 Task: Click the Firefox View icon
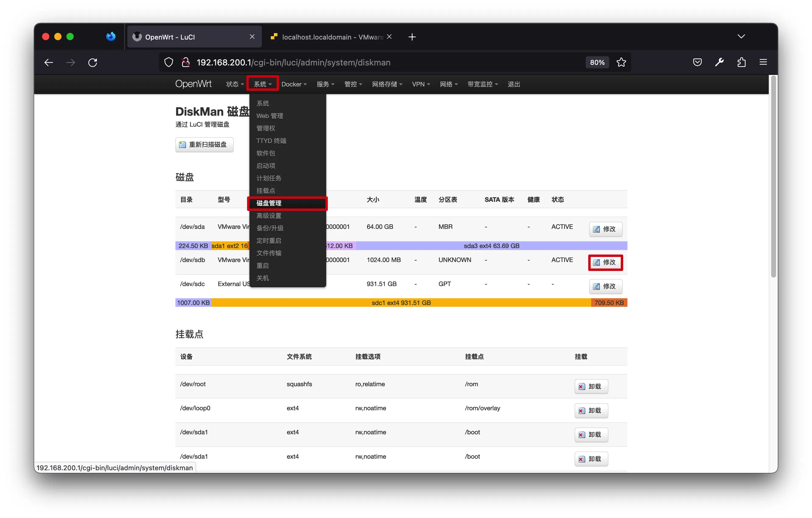point(111,37)
